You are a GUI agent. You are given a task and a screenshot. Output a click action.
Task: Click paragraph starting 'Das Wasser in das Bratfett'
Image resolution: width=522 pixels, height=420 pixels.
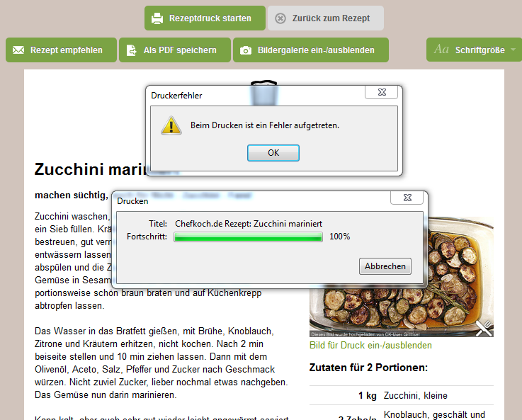coord(161,363)
